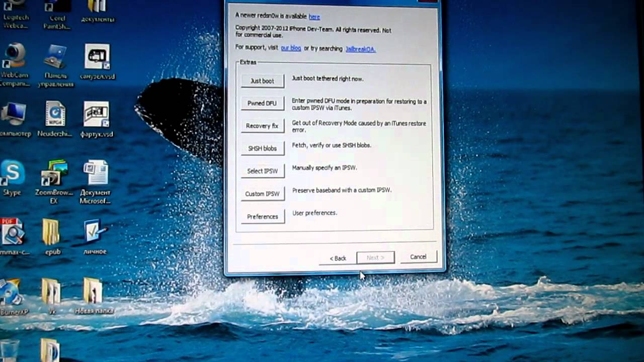Open the 'our blog' support link
The width and height of the screenshot is (644, 362).
(x=291, y=48)
